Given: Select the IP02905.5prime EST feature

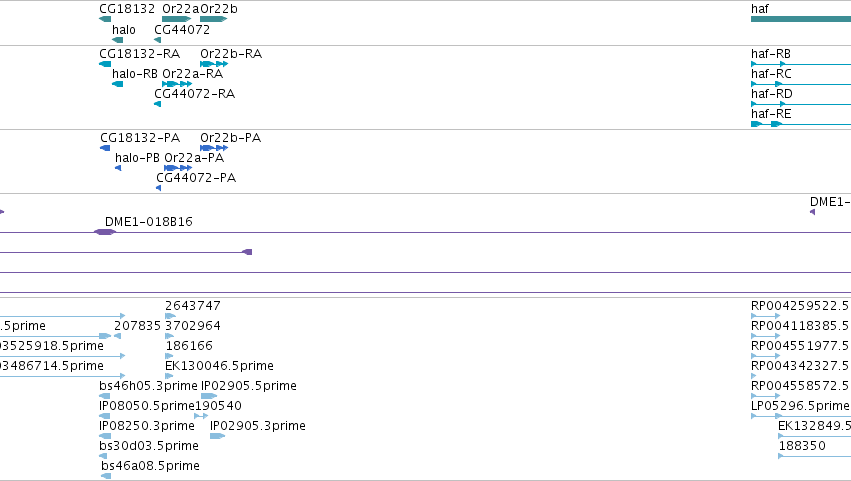Looking at the screenshot, I should point(209,396).
